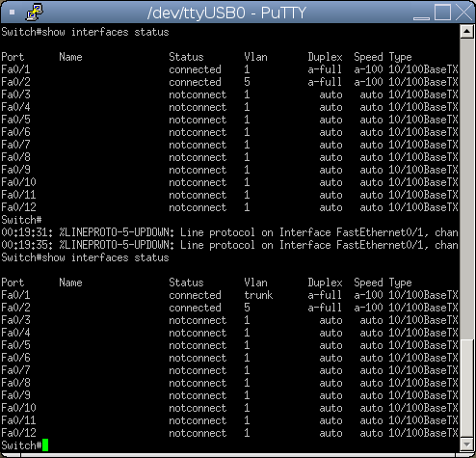476x458 pixels.
Task: Open the PuTTY system menu icon
Action: coord(35,13)
